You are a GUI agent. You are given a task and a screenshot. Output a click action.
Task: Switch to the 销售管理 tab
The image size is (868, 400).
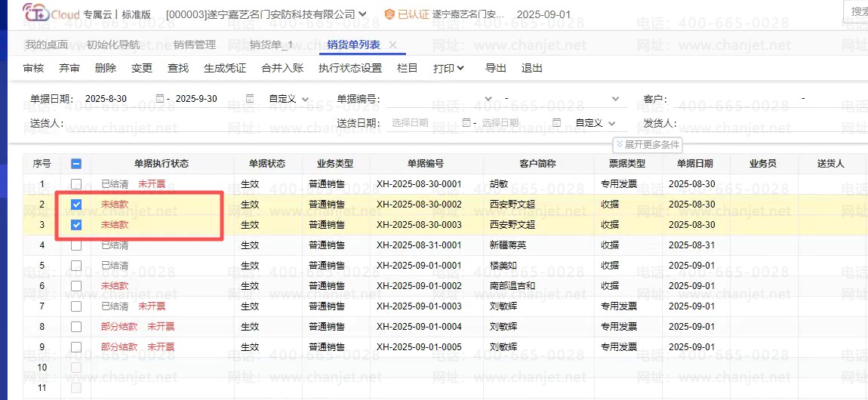click(x=194, y=45)
